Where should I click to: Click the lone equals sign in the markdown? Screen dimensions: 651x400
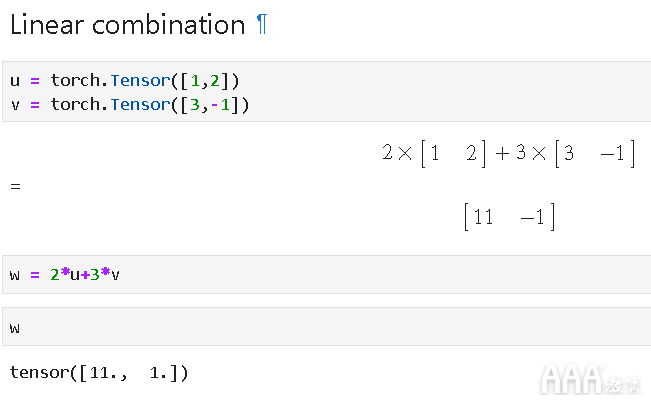(15, 186)
